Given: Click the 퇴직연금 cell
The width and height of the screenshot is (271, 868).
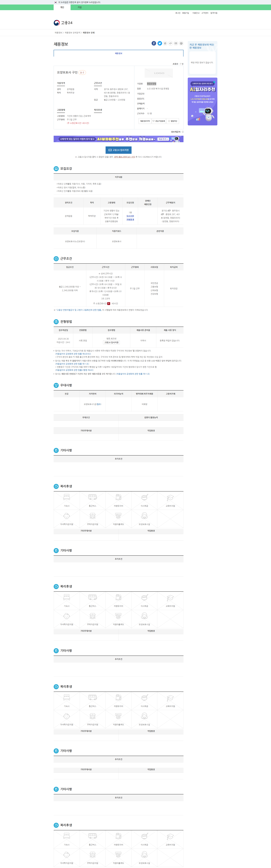Looking at the screenshot, I should (x=174, y=288).
